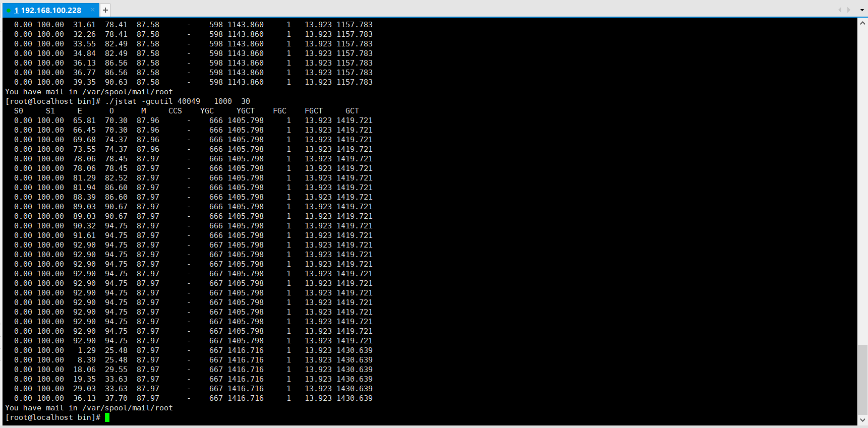This screenshot has height=428, width=868.
Task: Click the value 1.29 in output
Action: 87,350
